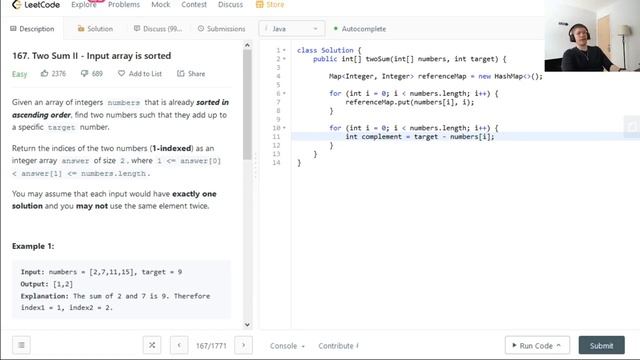The width and height of the screenshot is (640, 360).
Task: Go to previous problem arrow
Action: click(179, 345)
